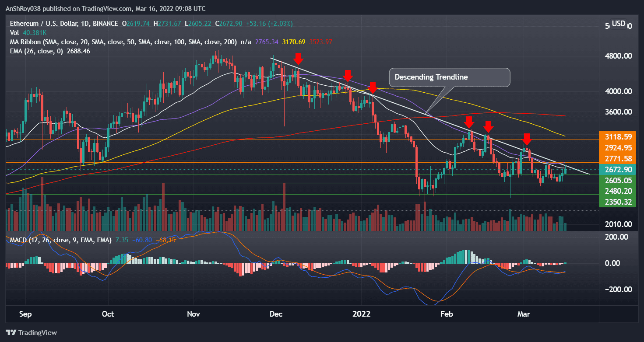Image resolution: width=644 pixels, height=342 pixels.
Task: Click the 2022 label on the time axis
Action: click(362, 314)
